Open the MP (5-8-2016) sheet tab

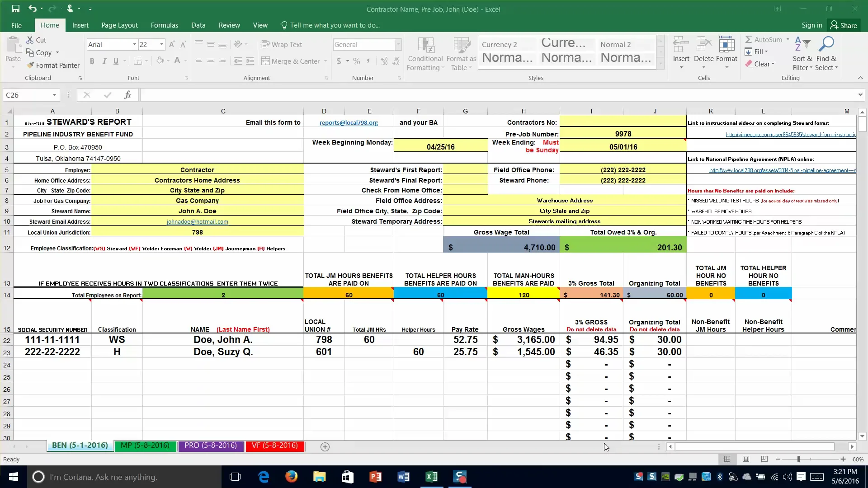tap(145, 446)
